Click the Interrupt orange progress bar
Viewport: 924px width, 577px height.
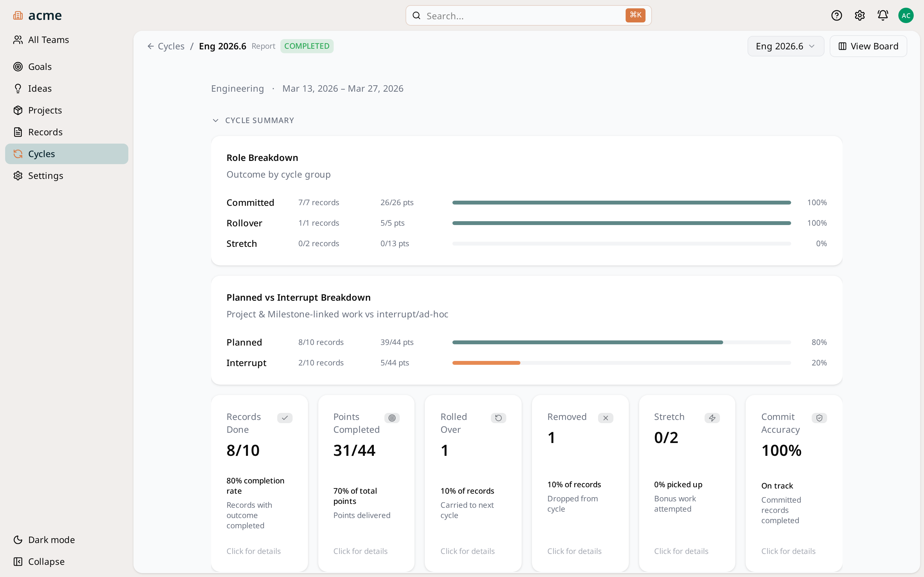click(x=486, y=363)
